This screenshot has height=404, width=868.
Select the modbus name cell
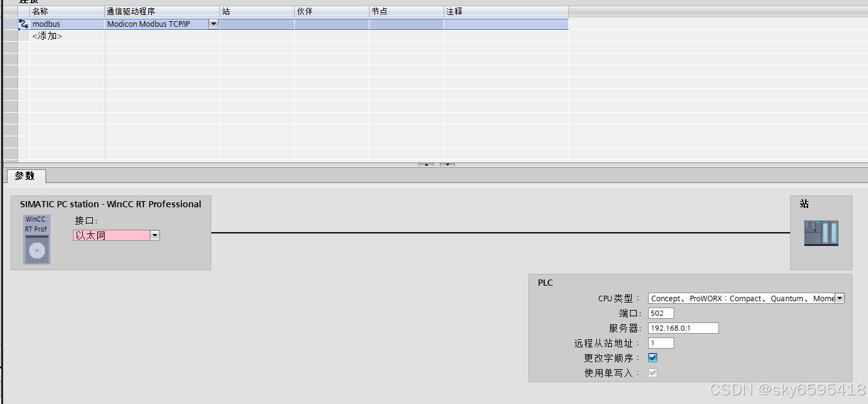pyautogui.click(x=67, y=24)
